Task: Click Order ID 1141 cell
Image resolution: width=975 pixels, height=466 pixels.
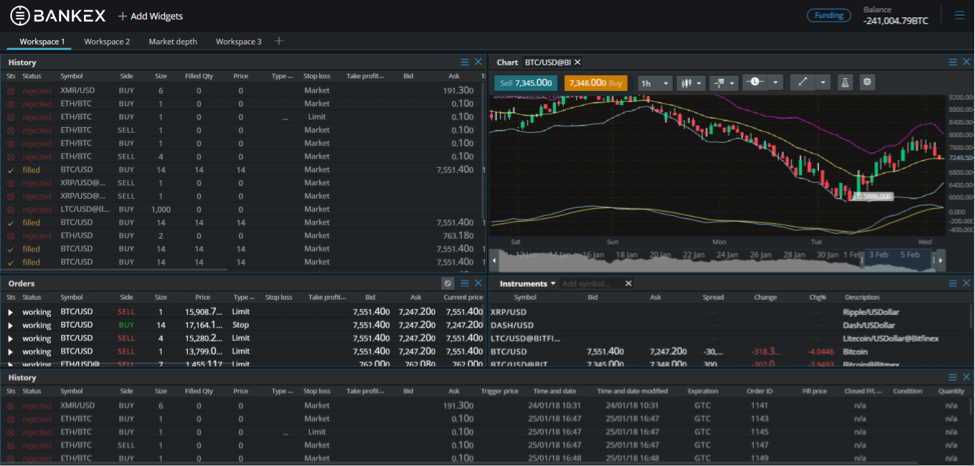Action: [760, 405]
